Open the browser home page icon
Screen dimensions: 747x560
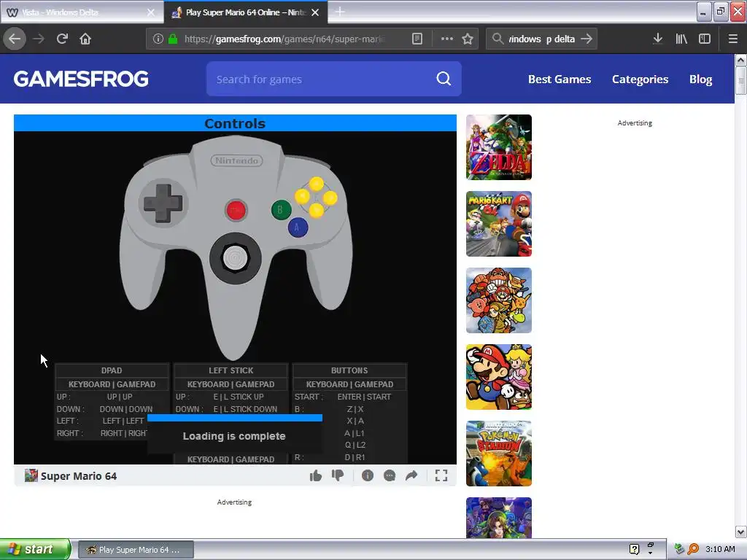[85, 39]
